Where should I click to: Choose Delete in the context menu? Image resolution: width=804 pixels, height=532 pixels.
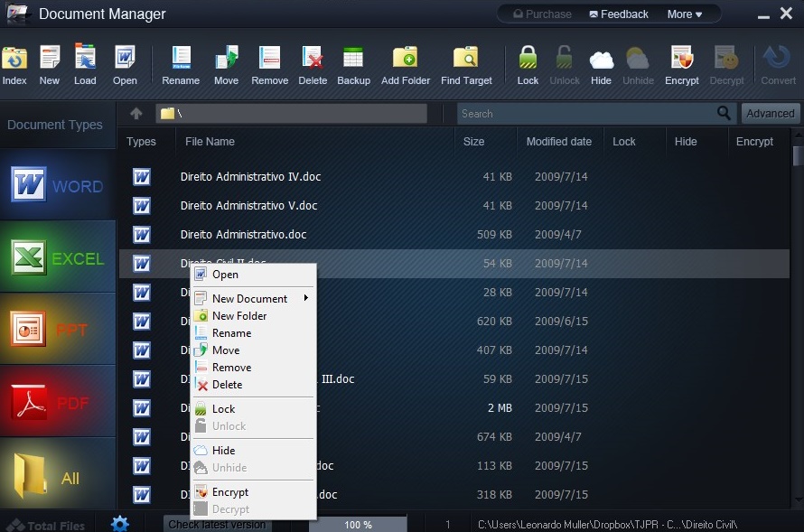click(x=253, y=385)
